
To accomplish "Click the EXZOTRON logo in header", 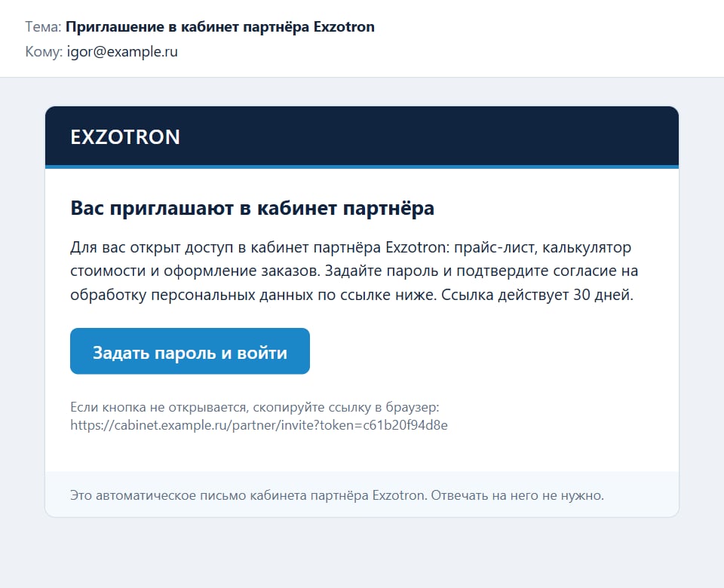I will [x=125, y=137].
